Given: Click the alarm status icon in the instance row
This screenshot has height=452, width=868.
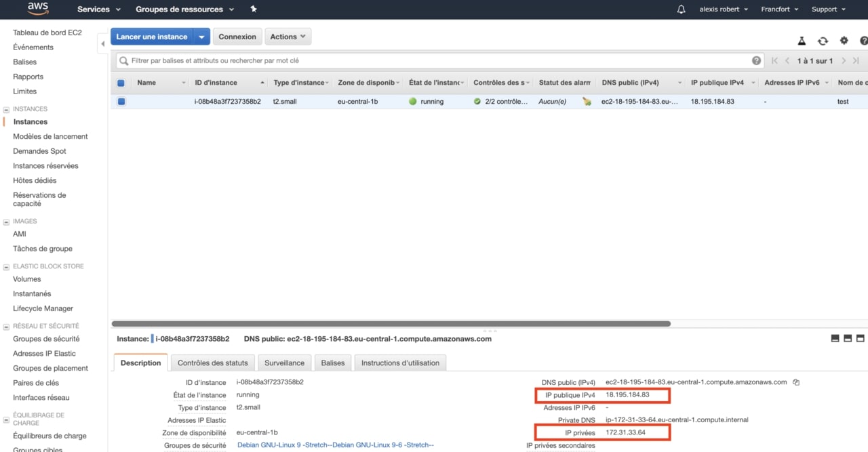Looking at the screenshot, I should (587, 102).
